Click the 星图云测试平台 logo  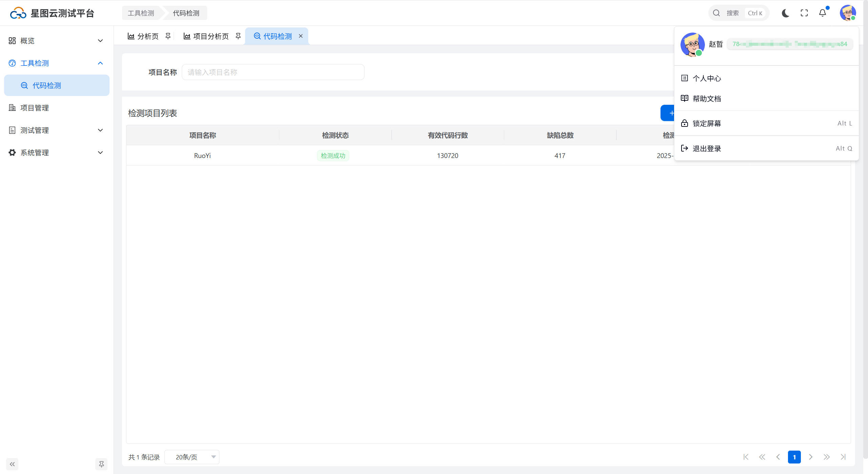point(18,13)
